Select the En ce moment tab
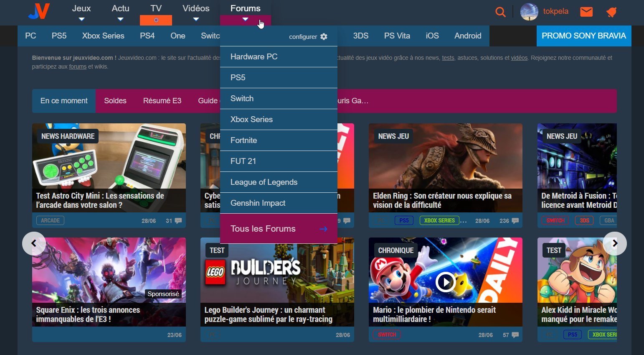The width and height of the screenshot is (644, 355). [x=64, y=101]
